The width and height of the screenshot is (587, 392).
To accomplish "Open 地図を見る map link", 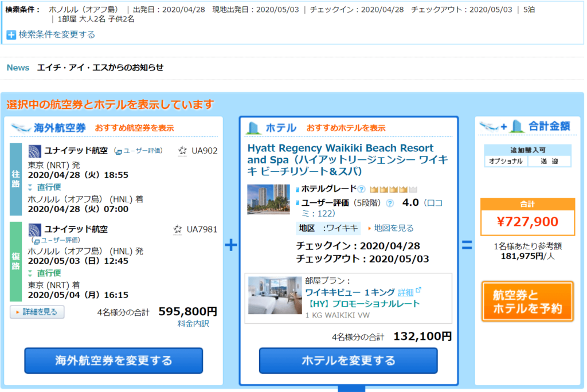I will [393, 228].
